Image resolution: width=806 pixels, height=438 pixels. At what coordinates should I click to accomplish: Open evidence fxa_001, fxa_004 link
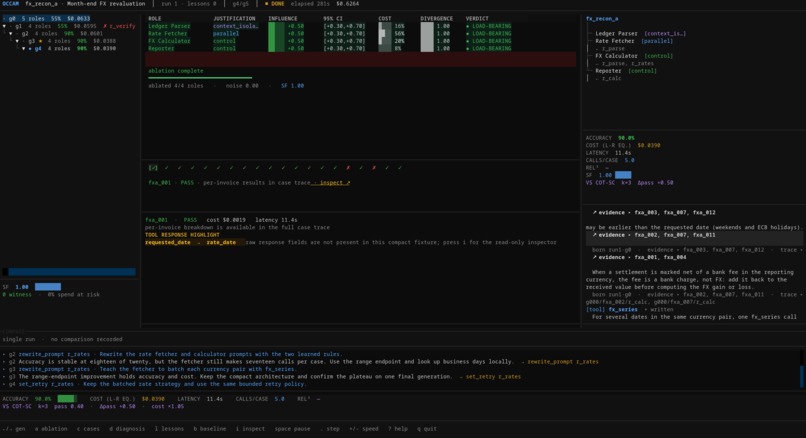click(639, 257)
